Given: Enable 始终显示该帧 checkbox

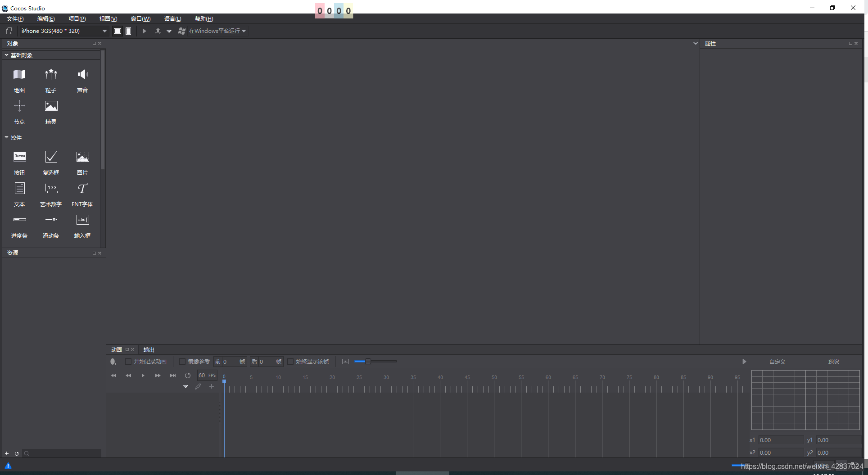Looking at the screenshot, I should pos(290,362).
